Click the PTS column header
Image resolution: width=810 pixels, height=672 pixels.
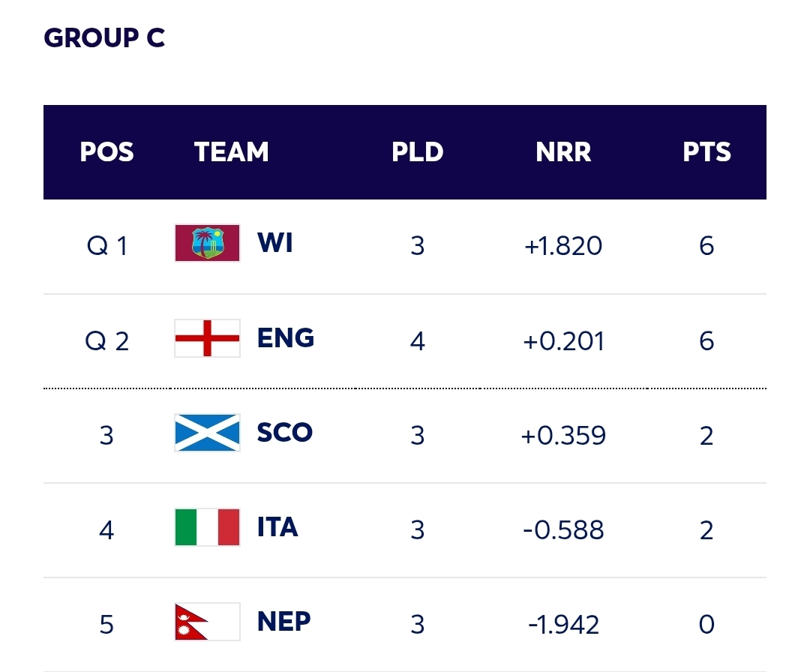click(706, 152)
